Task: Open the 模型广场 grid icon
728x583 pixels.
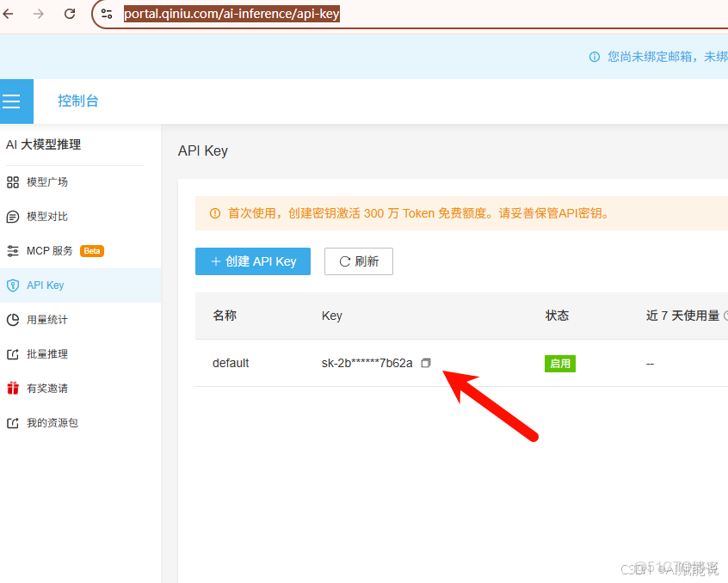Action: click(13, 182)
